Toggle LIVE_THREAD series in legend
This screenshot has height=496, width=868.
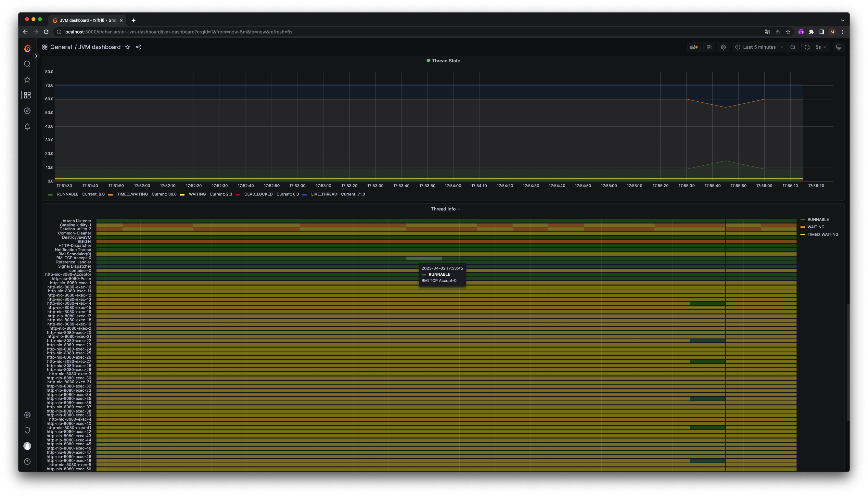(x=324, y=194)
